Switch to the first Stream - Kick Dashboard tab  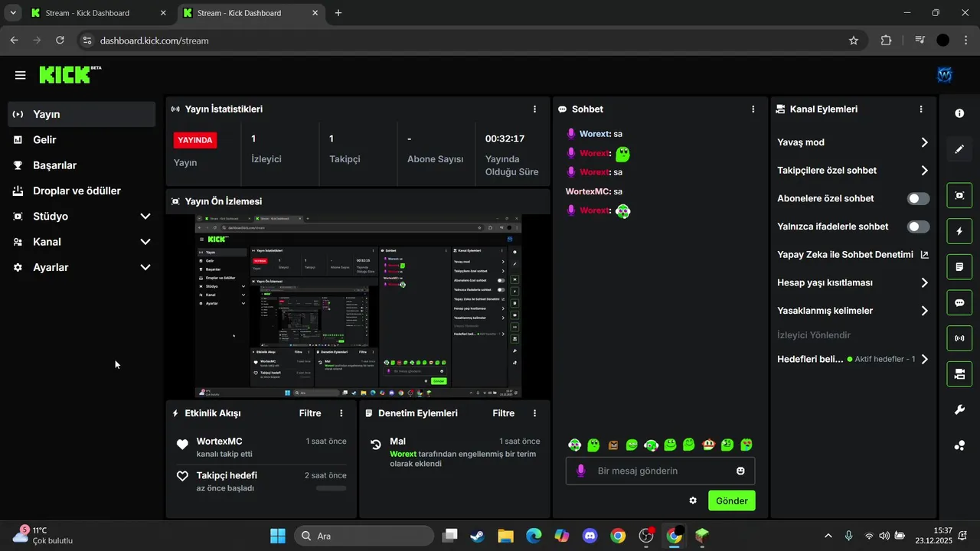[99, 13]
